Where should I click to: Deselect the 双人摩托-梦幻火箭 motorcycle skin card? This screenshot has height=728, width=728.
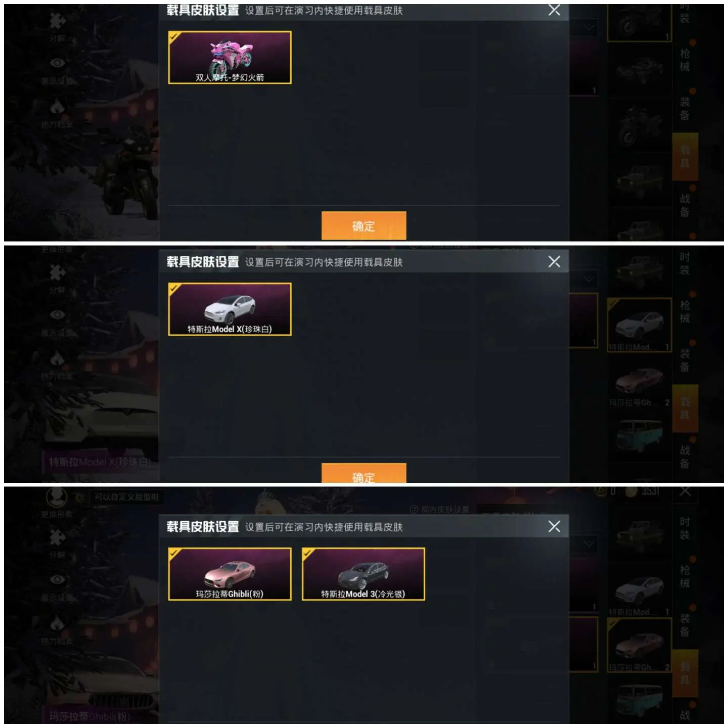click(230, 58)
